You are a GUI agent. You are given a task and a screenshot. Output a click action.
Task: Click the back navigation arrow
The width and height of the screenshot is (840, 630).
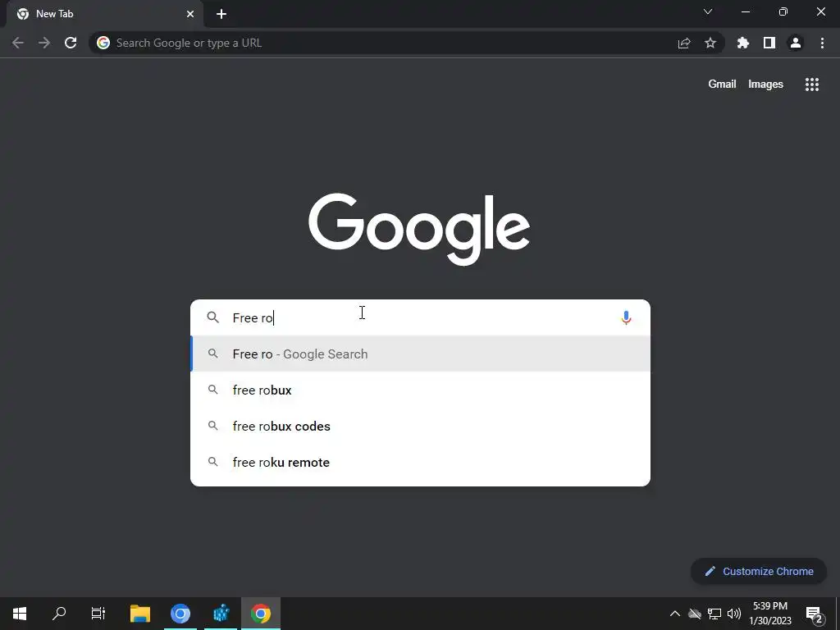tap(18, 43)
